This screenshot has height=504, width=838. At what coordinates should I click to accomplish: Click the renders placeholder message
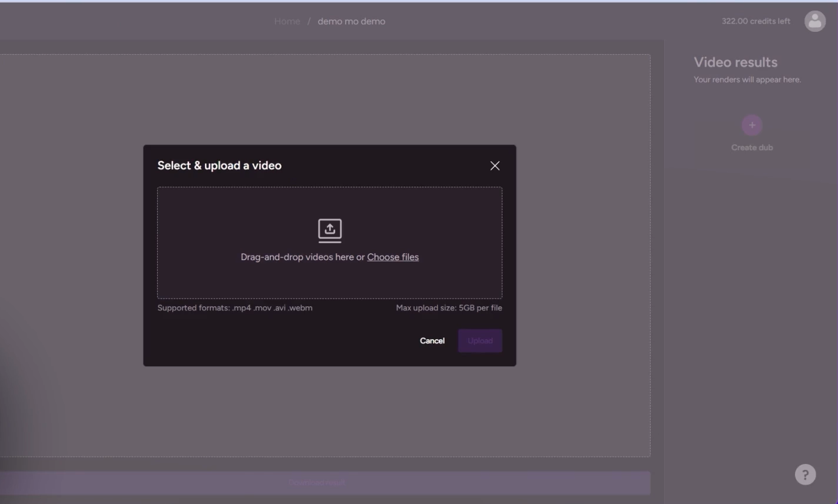tap(747, 79)
